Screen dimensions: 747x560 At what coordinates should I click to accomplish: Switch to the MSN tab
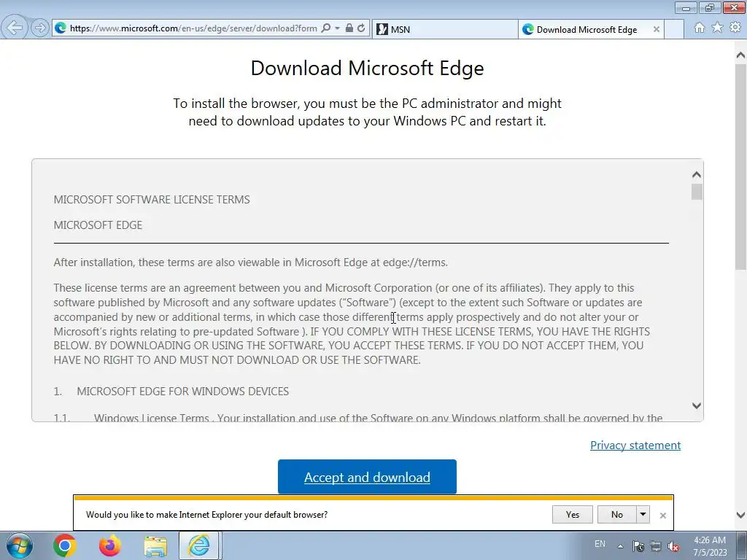coord(444,29)
